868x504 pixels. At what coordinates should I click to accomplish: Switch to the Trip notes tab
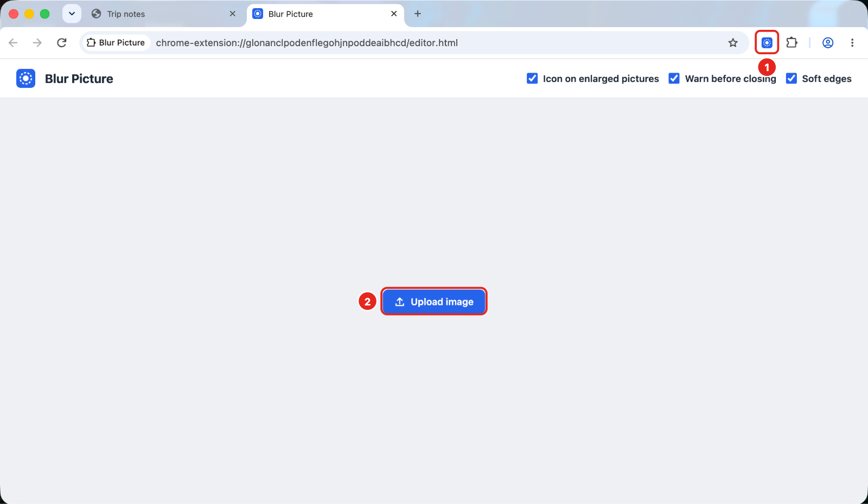(x=164, y=14)
